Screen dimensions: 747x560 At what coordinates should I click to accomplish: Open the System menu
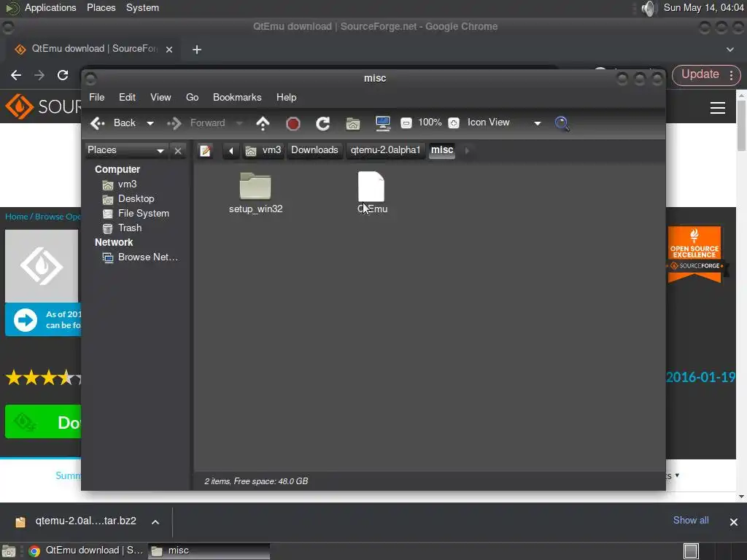[x=142, y=7]
